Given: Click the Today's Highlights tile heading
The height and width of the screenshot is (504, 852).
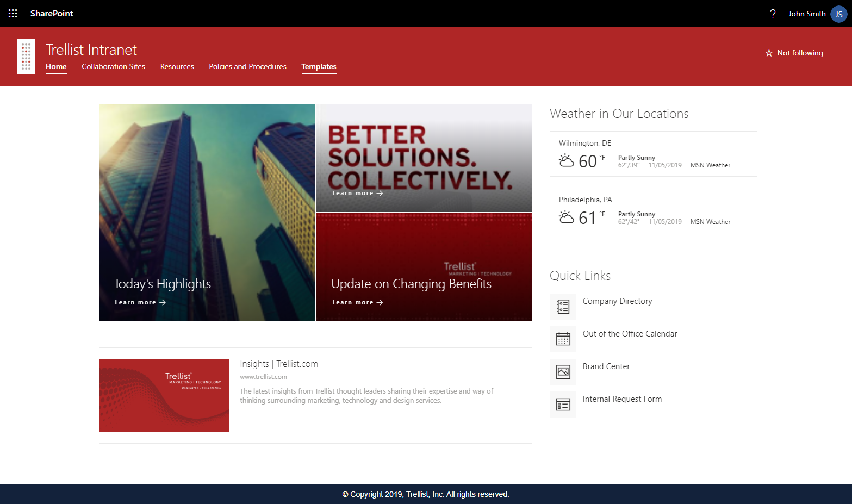Looking at the screenshot, I should pyautogui.click(x=163, y=284).
